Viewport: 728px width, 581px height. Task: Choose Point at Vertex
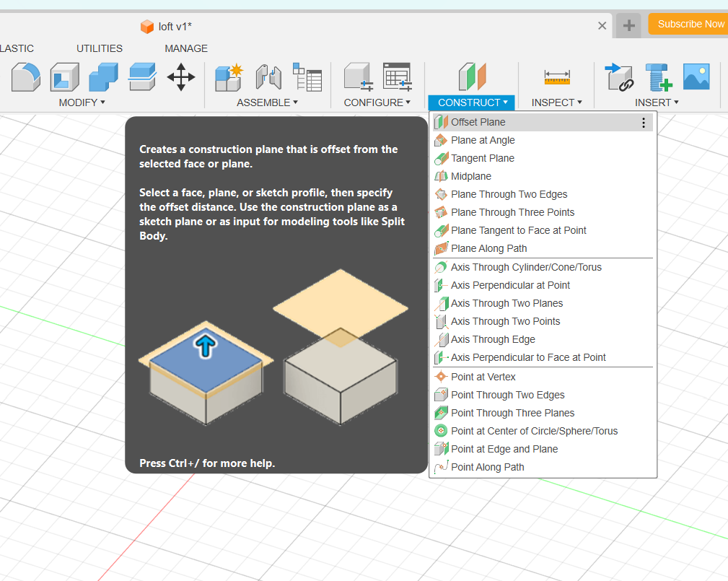[x=543, y=377]
